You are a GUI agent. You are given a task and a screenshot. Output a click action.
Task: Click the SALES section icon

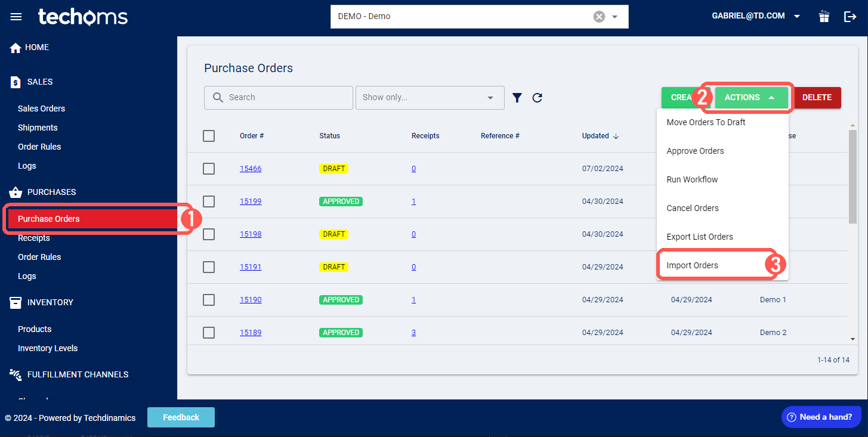coord(16,82)
